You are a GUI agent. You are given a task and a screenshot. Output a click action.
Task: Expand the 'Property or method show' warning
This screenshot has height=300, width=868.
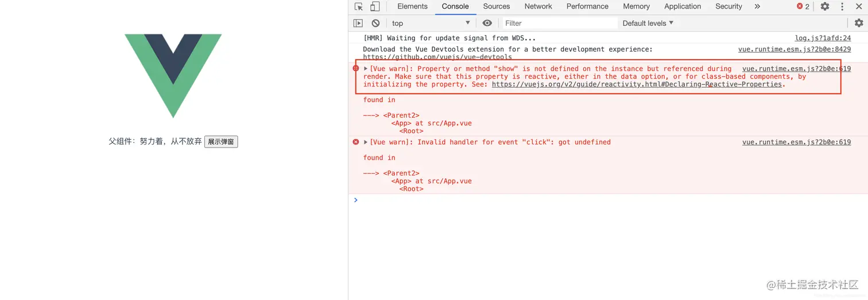[x=366, y=68]
